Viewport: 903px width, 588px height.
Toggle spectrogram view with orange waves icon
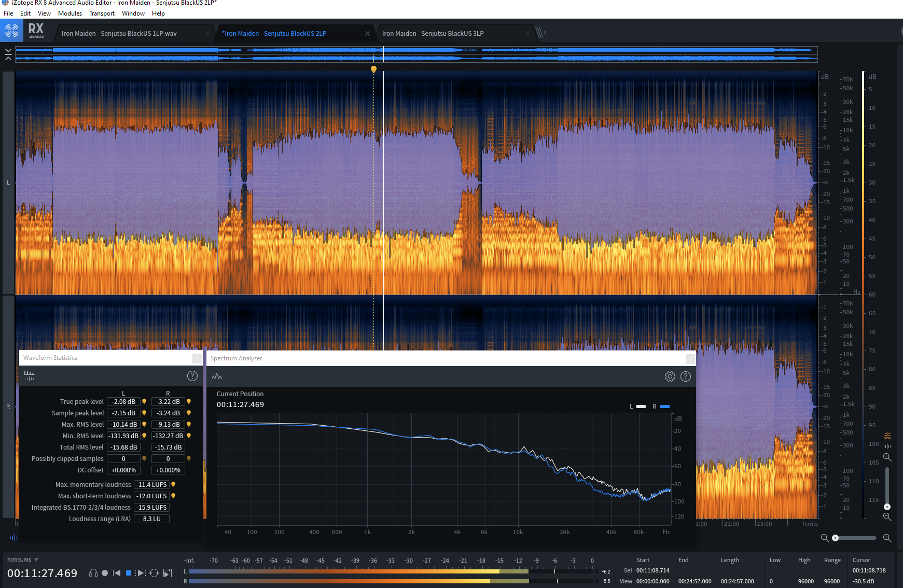887,436
